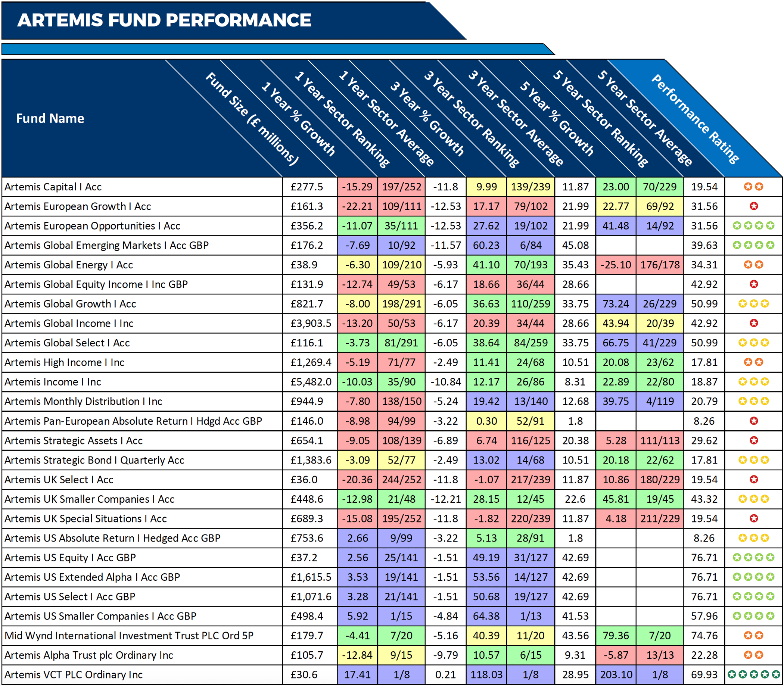Click the Fund Size (£ millions) header
Viewport: 784px width, 686px height.
(252, 119)
